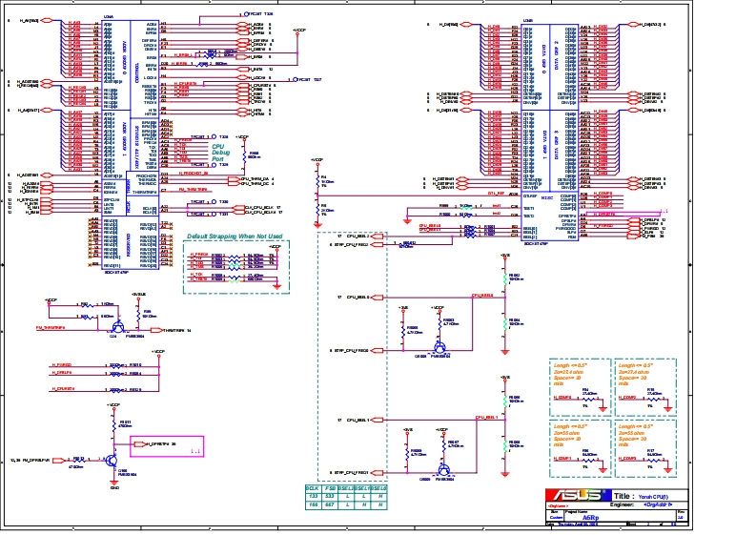756x535 pixels.
Task: Click the A6Rp project name text
Action: pos(590,517)
